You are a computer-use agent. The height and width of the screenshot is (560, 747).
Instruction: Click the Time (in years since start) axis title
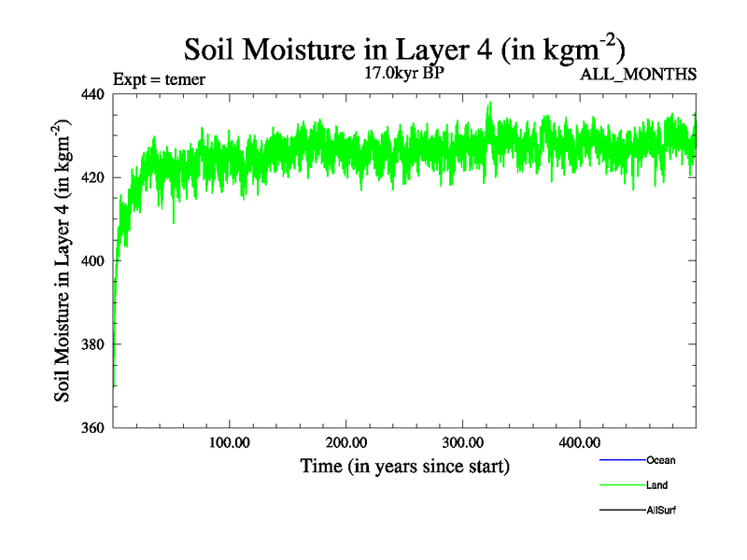point(404,466)
